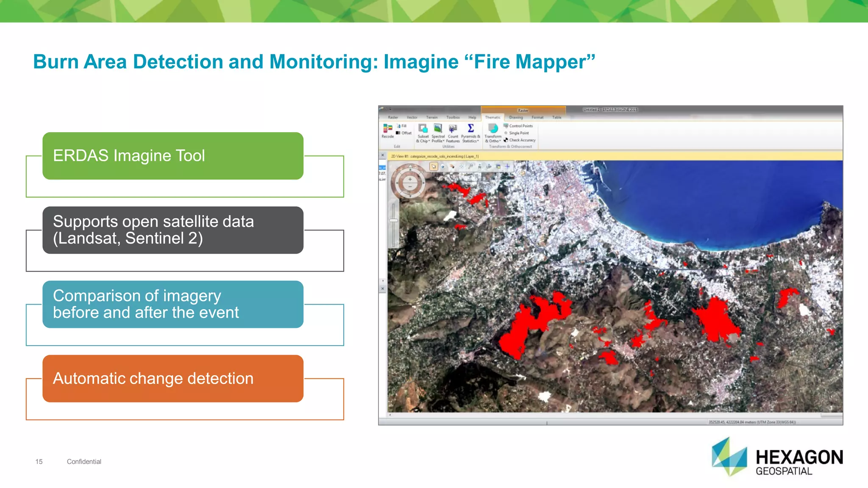Click the 2D View #1 title bar
The height and width of the screenshot is (488, 868).
pos(615,156)
